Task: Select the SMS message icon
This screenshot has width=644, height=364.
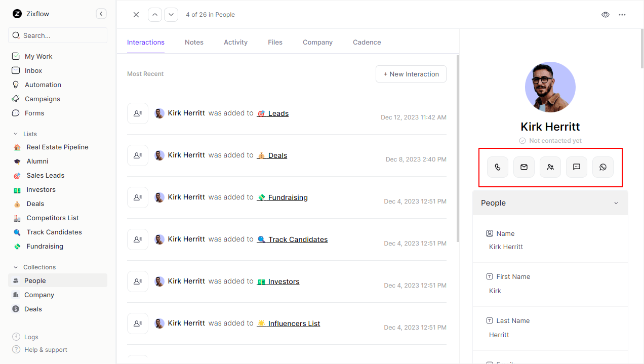Action: click(576, 167)
